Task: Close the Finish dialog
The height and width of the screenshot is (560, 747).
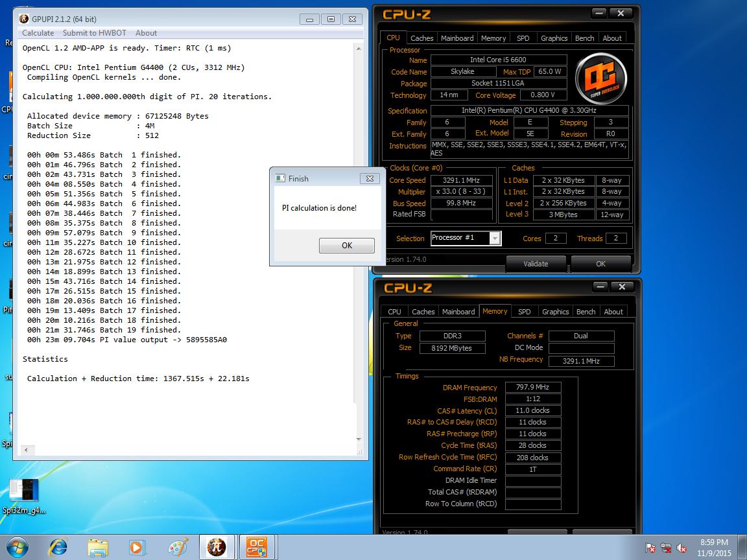Action: [x=370, y=179]
